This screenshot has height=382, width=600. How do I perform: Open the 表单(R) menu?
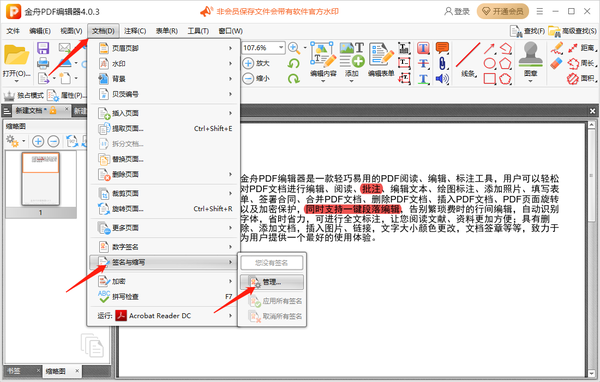pos(167,31)
